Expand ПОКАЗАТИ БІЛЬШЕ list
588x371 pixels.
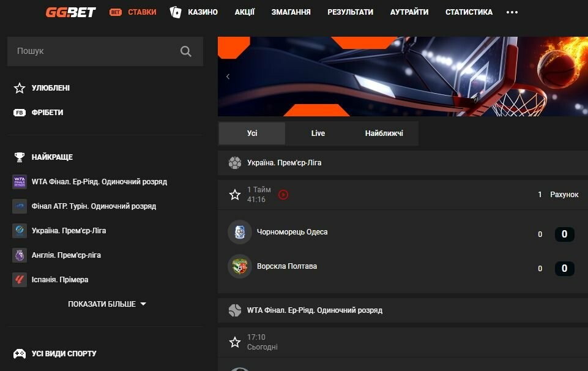tap(107, 304)
